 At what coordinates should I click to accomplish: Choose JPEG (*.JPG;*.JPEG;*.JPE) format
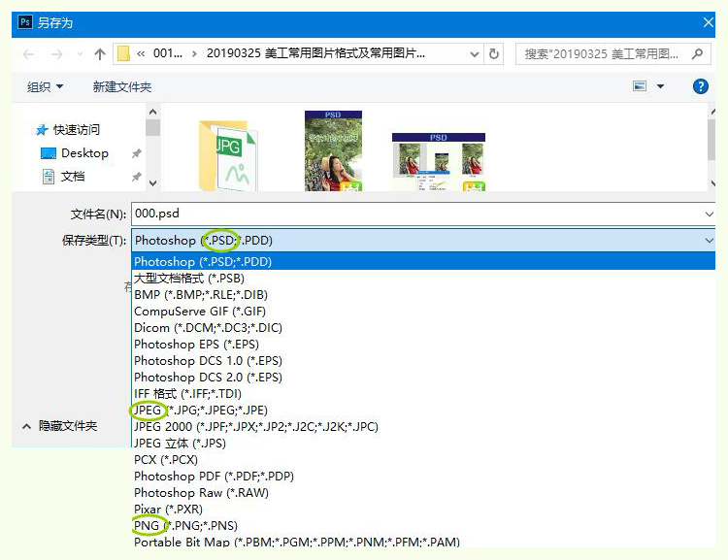pyautogui.click(x=423, y=410)
